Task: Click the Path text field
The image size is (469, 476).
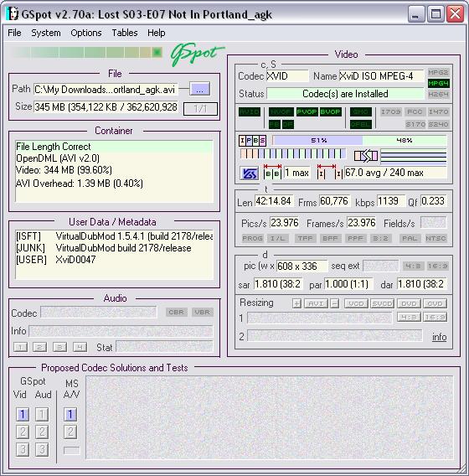Action: (x=106, y=90)
